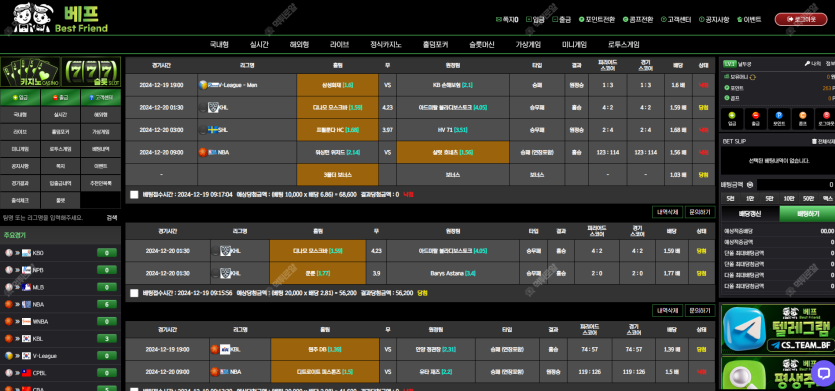
Task: Click the 10만 quick amount button
Action: (x=788, y=198)
